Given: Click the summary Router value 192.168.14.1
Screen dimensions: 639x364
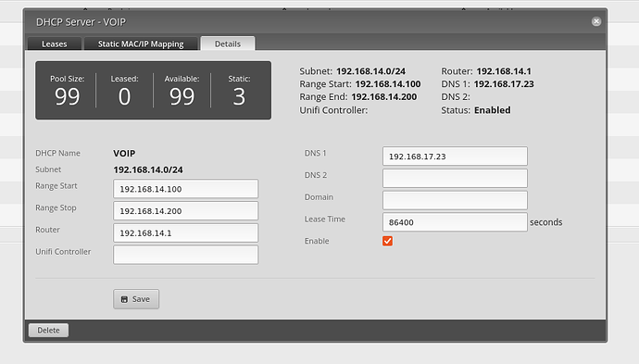Looking at the screenshot, I should tap(504, 71).
